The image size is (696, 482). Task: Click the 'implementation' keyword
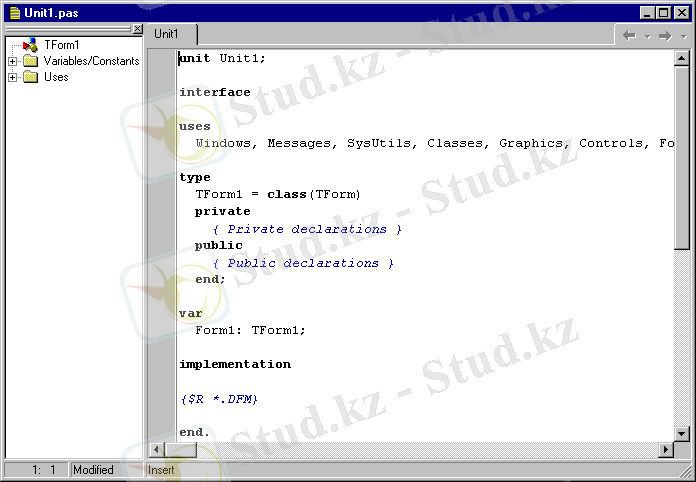point(235,364)
